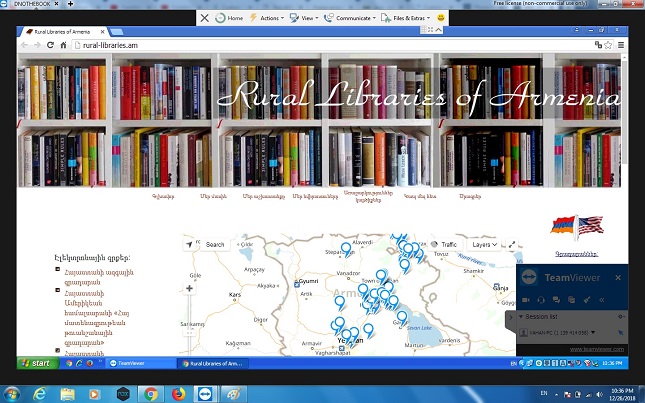This screenshot has width=645, height=403.
Task: Click the smiley feedback icon in TeamViewer toolbar
Action: click(x=441, y=18)
